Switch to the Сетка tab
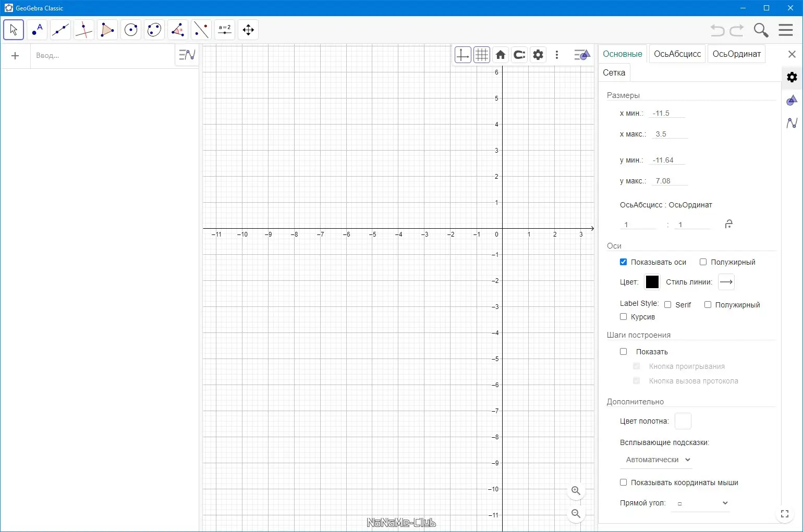The image size is (803, 532). click(x=614, y=72)
